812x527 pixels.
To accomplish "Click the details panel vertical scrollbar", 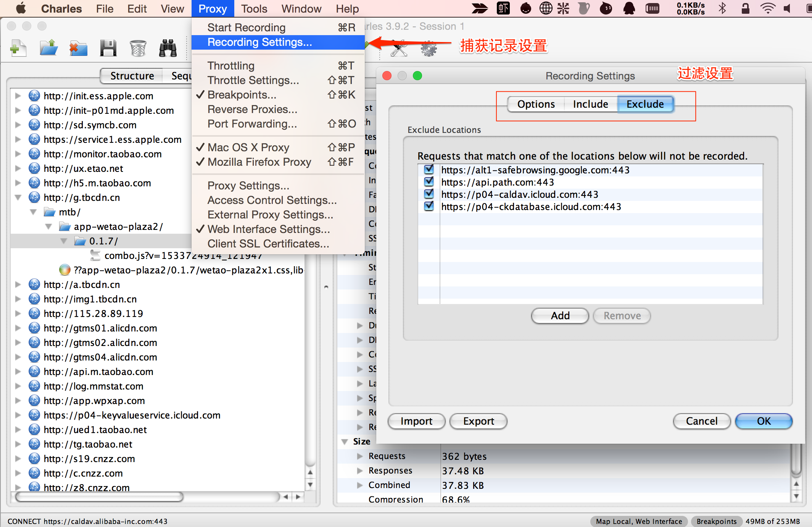I will (x=796, y=460).
